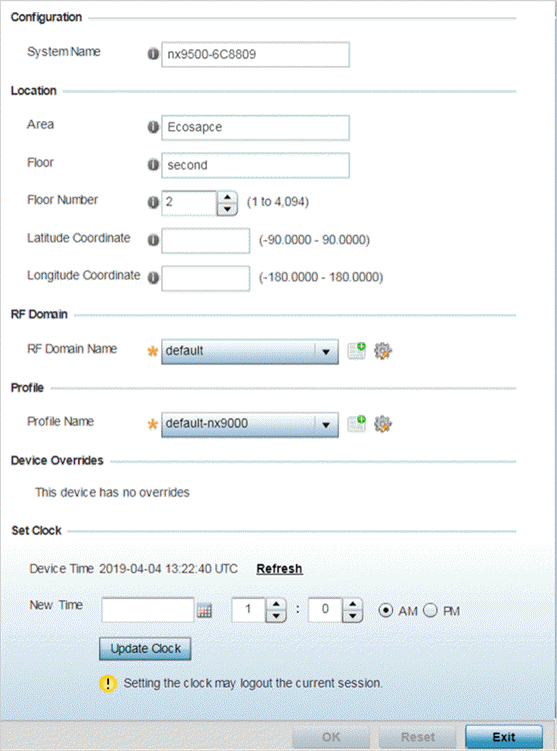Click the Exit button

504,737
